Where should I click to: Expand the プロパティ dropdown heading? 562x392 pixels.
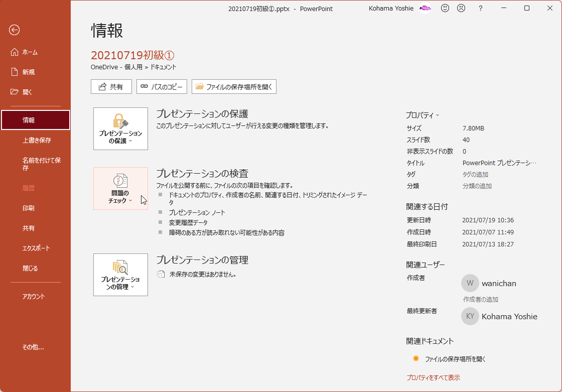422,115
